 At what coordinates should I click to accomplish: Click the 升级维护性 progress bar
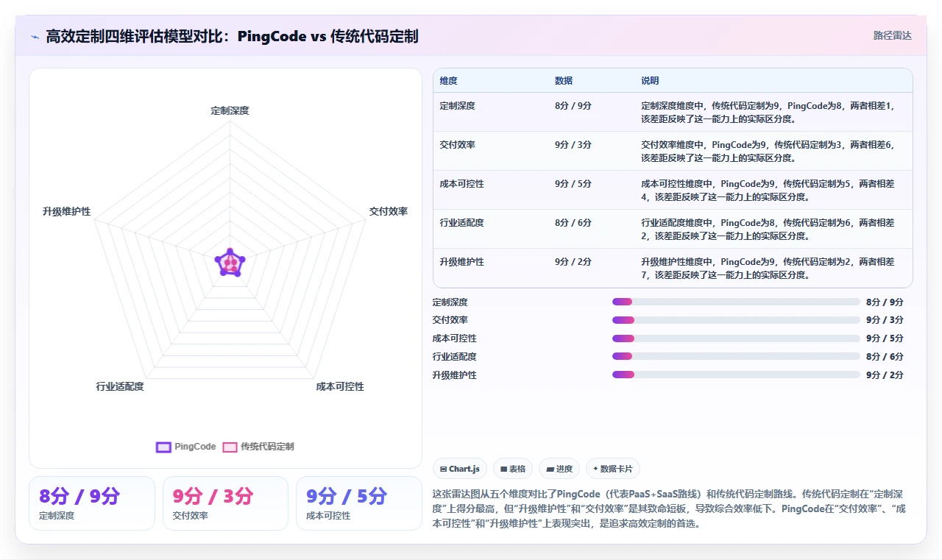click(736, 375)
